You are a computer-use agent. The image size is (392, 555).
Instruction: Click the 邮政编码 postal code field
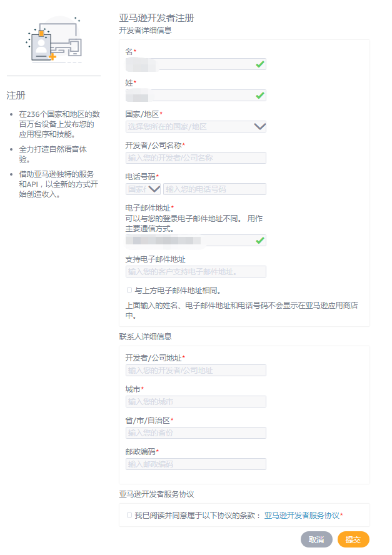tap(196, 464)
